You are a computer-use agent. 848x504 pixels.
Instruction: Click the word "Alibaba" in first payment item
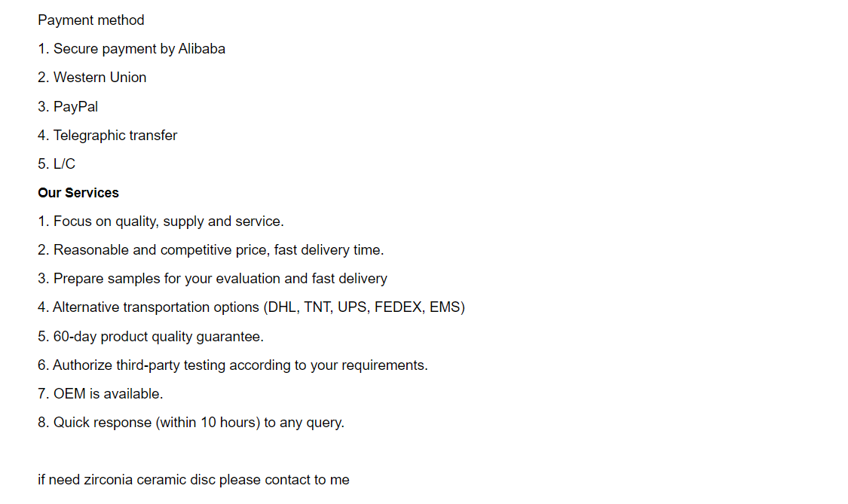(201, 49)
